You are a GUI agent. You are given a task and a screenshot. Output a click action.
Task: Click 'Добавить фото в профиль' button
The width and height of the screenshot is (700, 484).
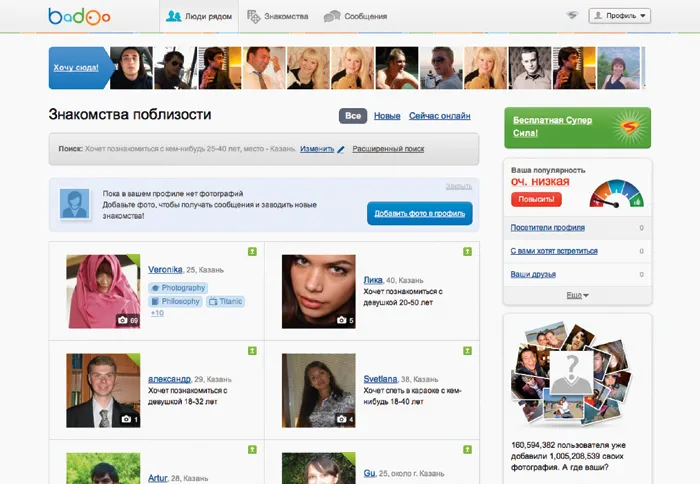[419, 213]
